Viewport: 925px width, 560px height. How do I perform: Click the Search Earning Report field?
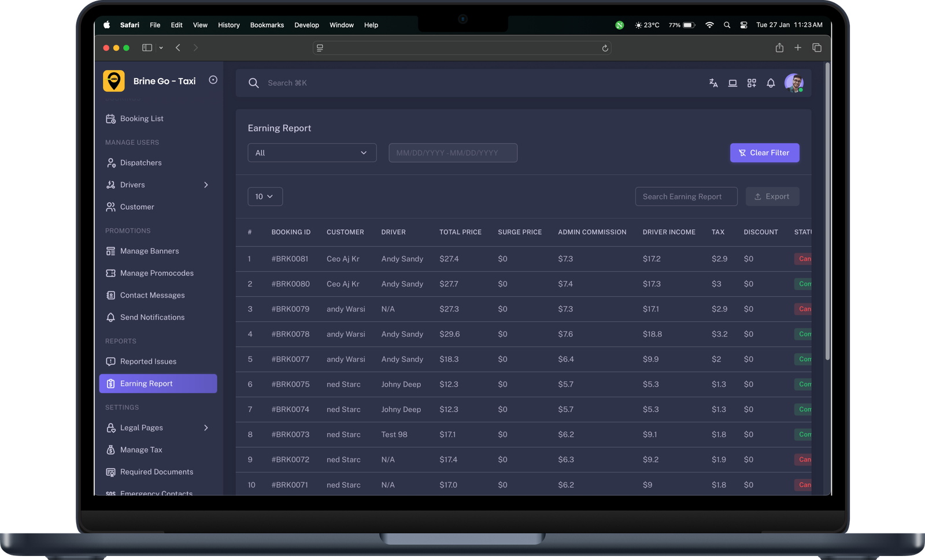686,196
